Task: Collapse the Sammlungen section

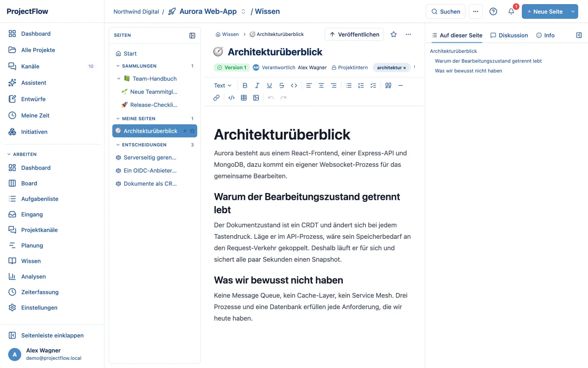Action: 118,66
